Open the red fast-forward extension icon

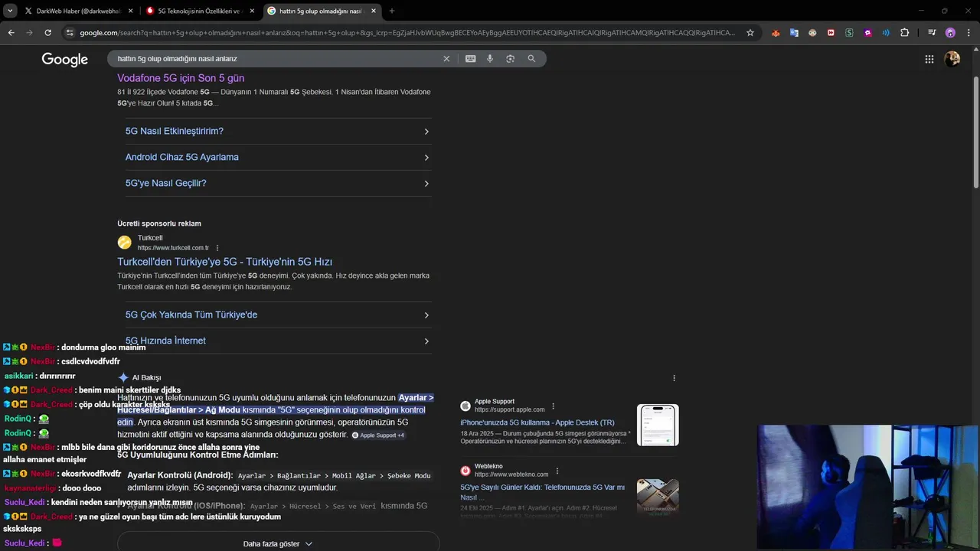coord(831,33)
